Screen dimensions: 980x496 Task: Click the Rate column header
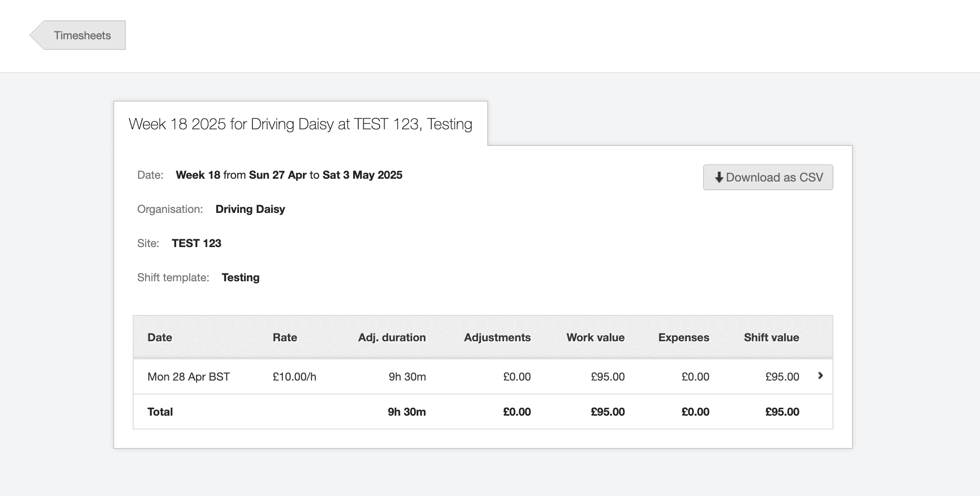(x=284, y=338)
